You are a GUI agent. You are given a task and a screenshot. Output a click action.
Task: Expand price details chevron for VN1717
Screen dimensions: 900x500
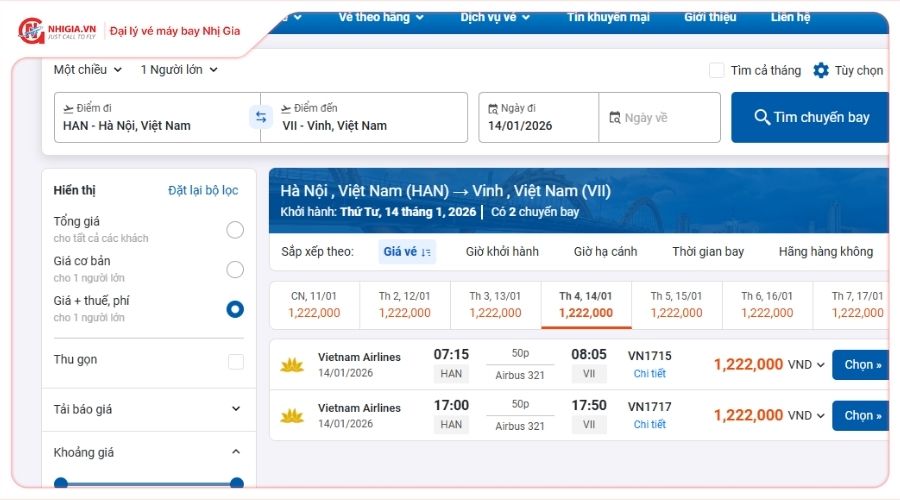(821, 416)
